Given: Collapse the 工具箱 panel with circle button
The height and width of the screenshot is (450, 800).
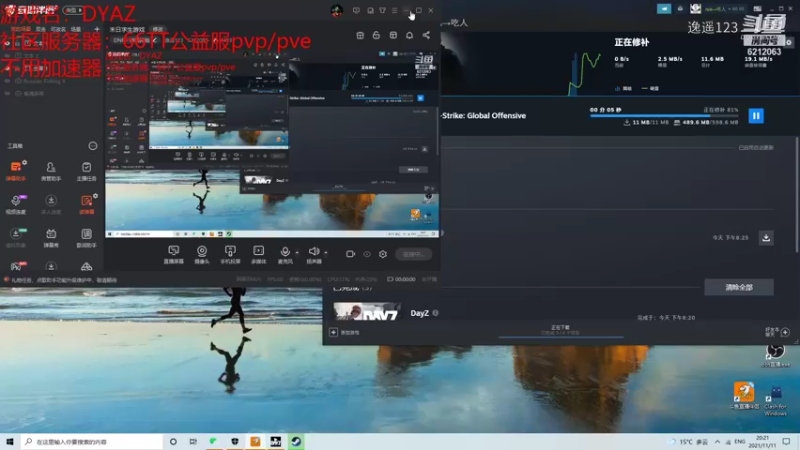Looking at the screenshot, I should point(92,146).
